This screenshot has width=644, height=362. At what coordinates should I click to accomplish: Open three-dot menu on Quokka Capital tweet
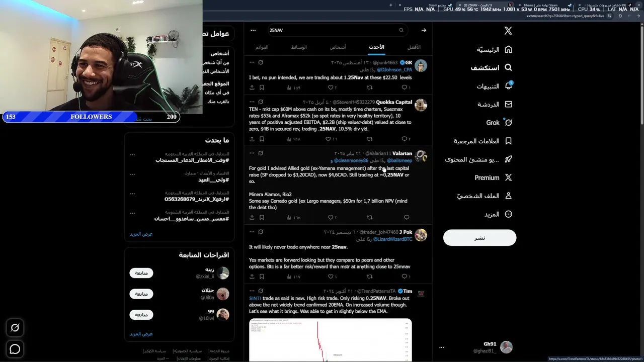pyautogui.click(x=252, y=102)
